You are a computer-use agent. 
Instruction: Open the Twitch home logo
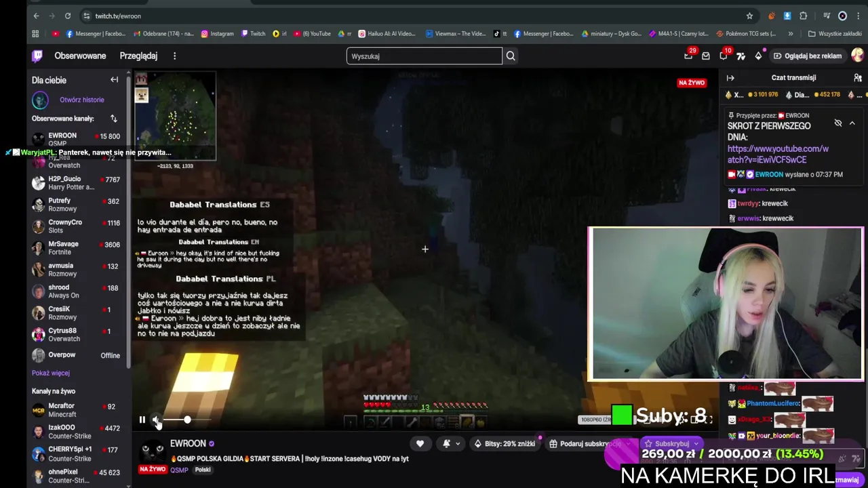pyautogui.click(x=37, y=56)
